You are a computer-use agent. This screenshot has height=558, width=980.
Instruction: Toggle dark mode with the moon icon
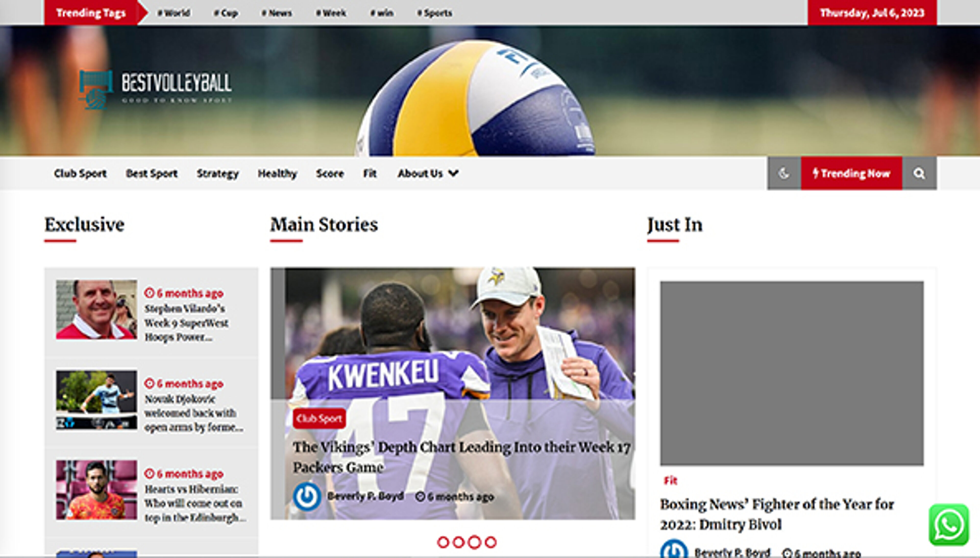pyautogui.click(x=782, y=173)
